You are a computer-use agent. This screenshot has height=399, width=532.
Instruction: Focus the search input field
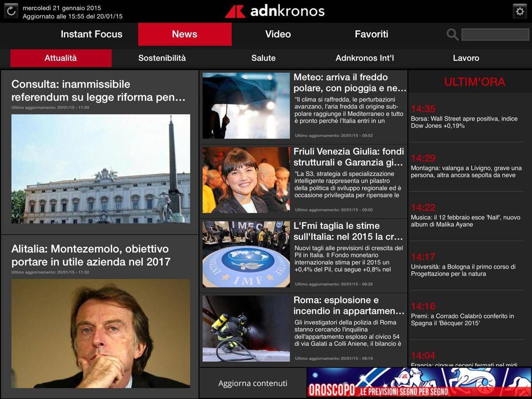tap(495, 35)
